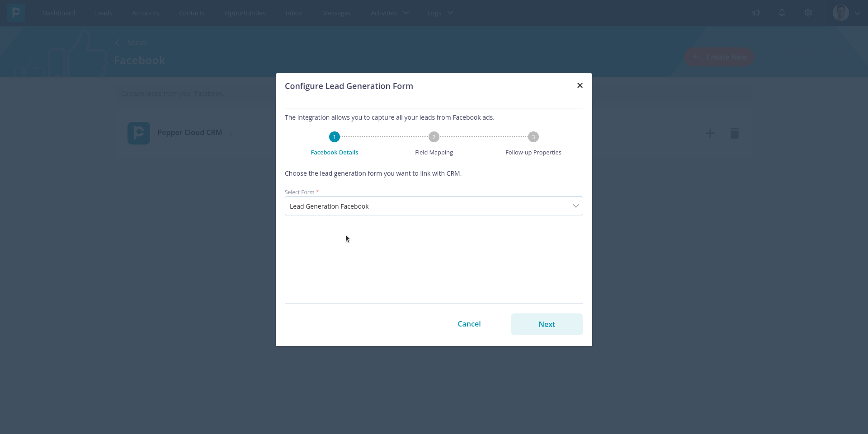Click the Field Mapping step label
868x434 pixels.
[x=434, y=152]
